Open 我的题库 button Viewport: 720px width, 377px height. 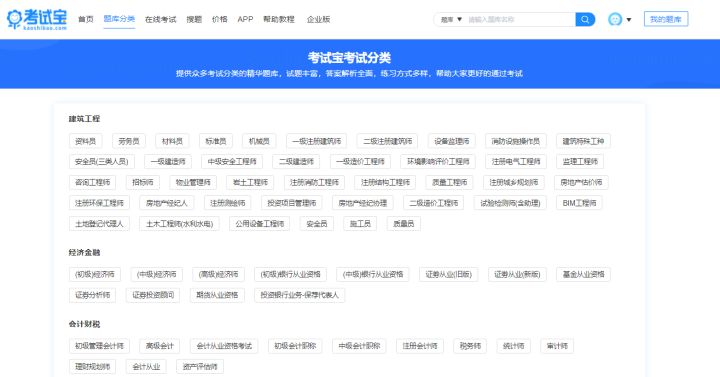(666, 19)
